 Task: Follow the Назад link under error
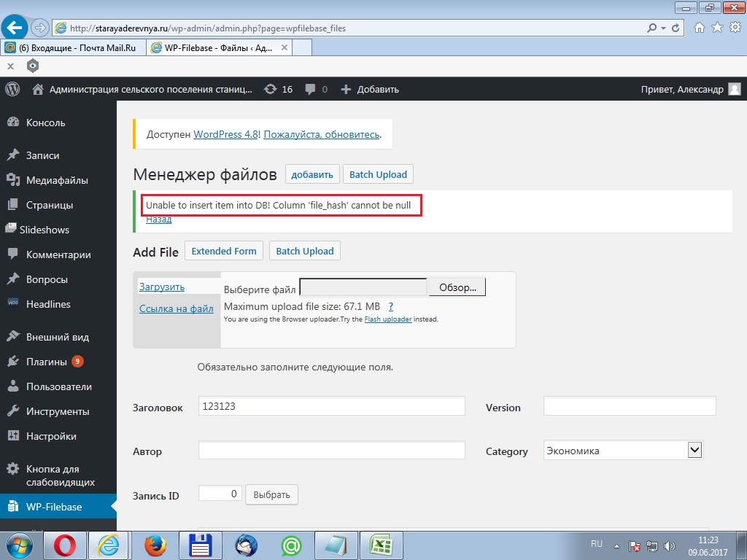[158, 219]
